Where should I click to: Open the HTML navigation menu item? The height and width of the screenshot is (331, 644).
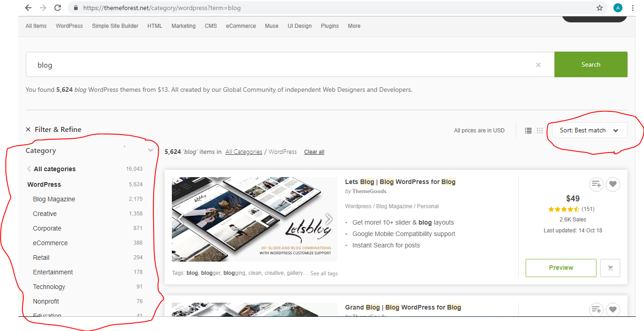[155, 26]
